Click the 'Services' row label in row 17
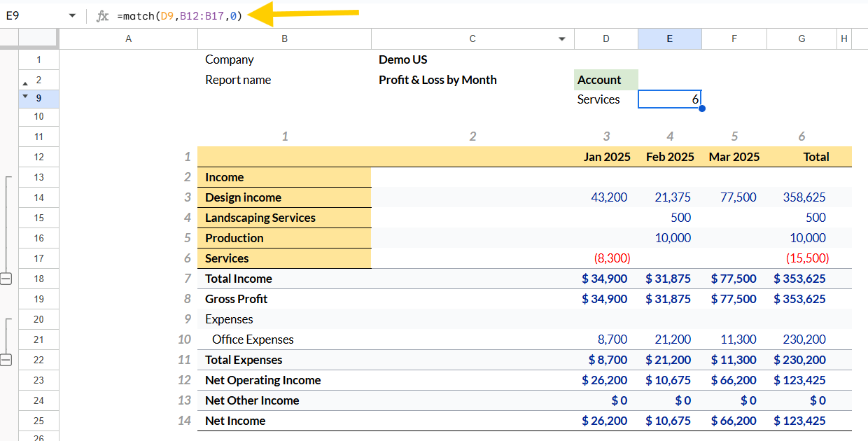868x441 pixels. [284, 258]
